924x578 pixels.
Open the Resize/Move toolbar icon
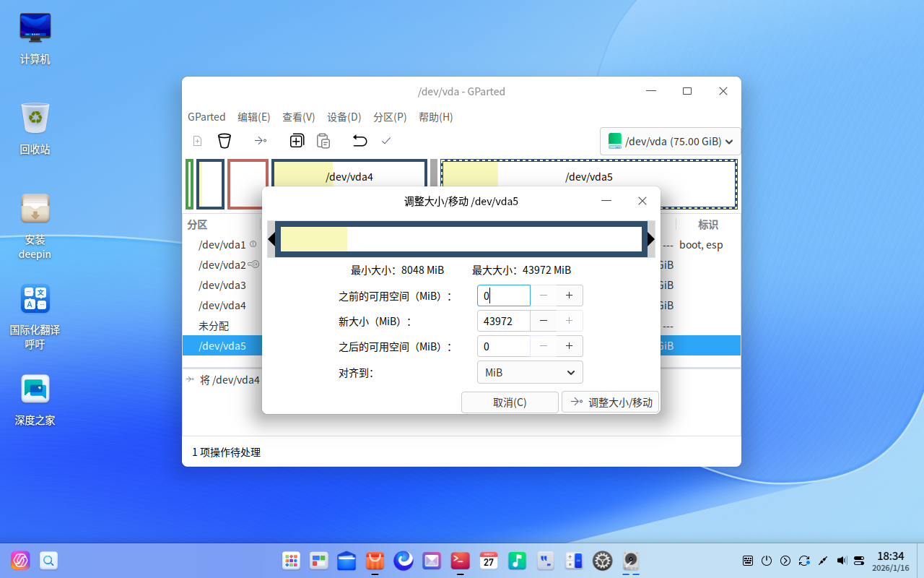click(261, 140)
